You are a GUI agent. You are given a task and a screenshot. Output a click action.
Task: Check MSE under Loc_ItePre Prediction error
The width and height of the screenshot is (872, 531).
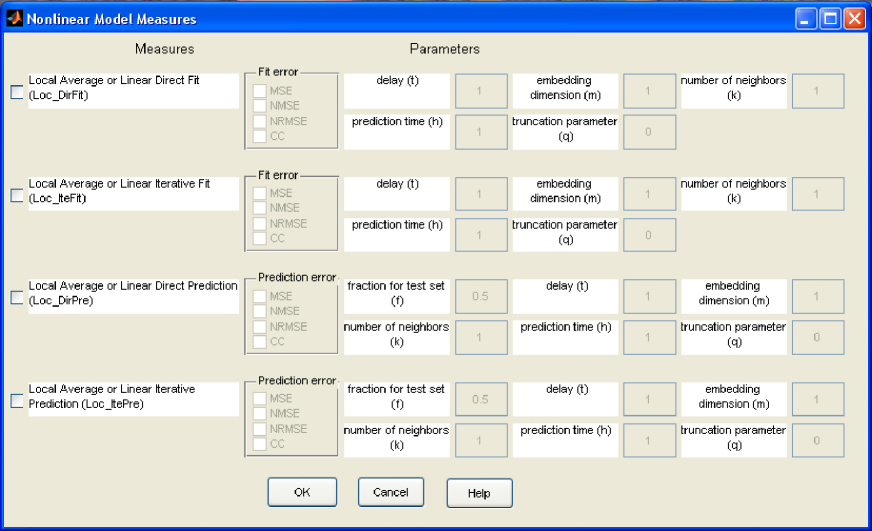(x=259, y=399)
